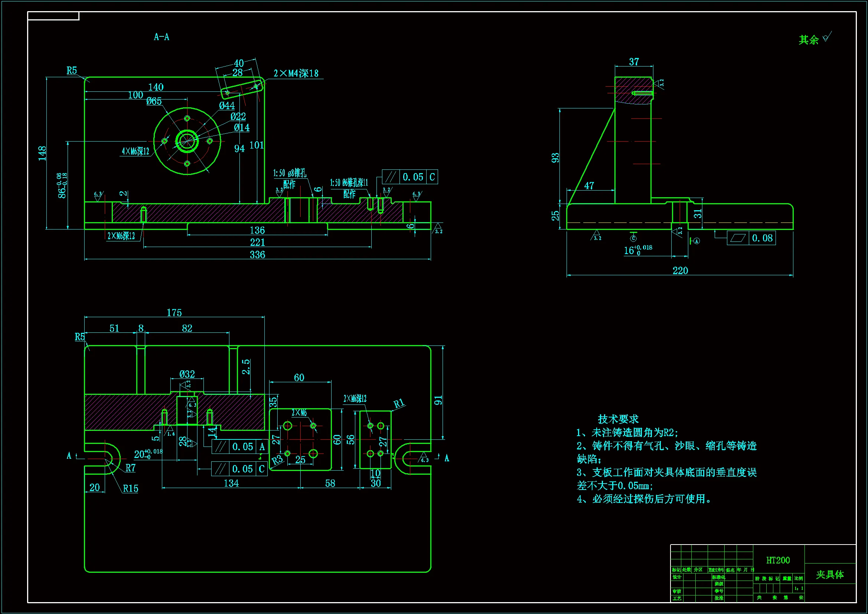Select the parallelism symbol in 0.05 A frame
Screen dimensions: 868x614
pyautogui.click(x=221, y=447)
